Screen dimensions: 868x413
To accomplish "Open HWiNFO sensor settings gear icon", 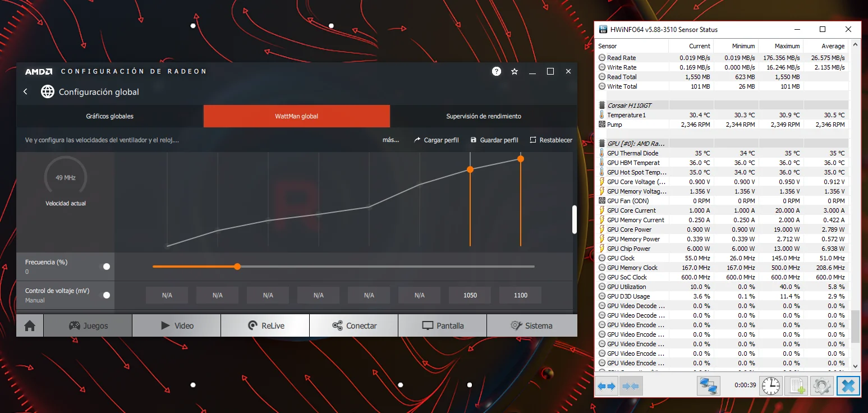I will coord(822,386).
